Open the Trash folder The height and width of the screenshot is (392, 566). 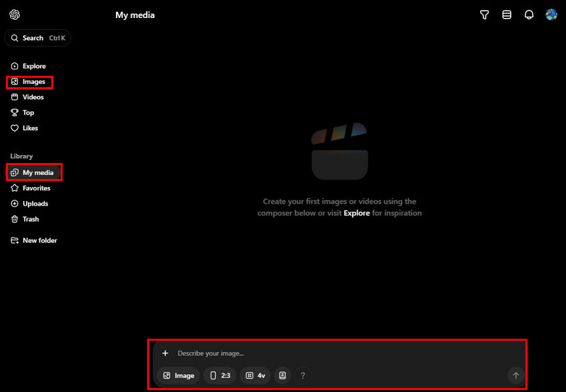click(25, 219)
